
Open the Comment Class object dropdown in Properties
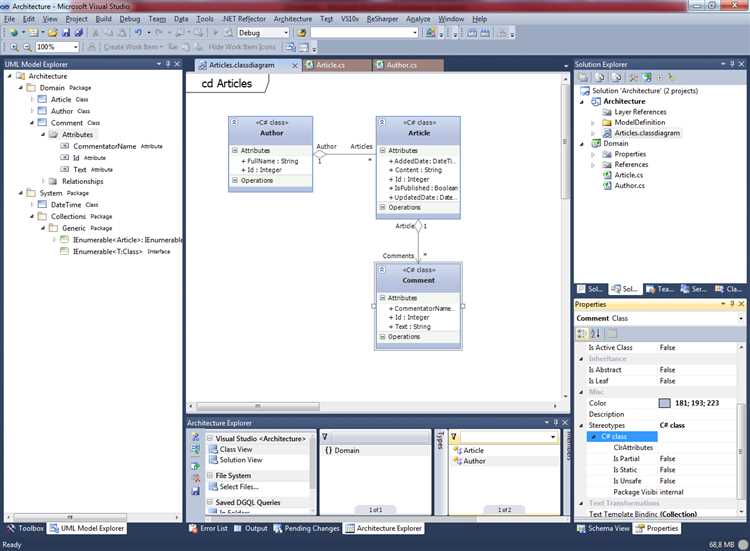pos(741,318)
